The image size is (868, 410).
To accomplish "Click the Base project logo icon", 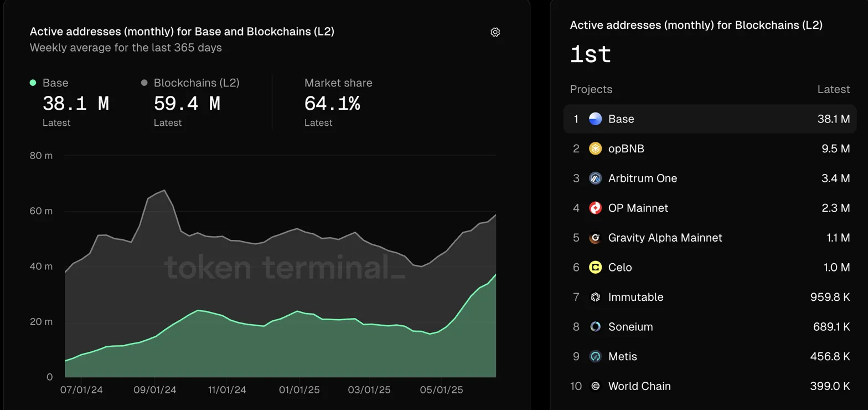I will (x=595, y=119).
